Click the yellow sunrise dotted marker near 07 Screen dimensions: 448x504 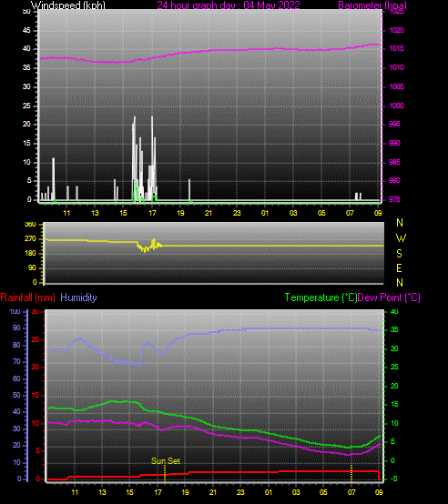[351, 473]
